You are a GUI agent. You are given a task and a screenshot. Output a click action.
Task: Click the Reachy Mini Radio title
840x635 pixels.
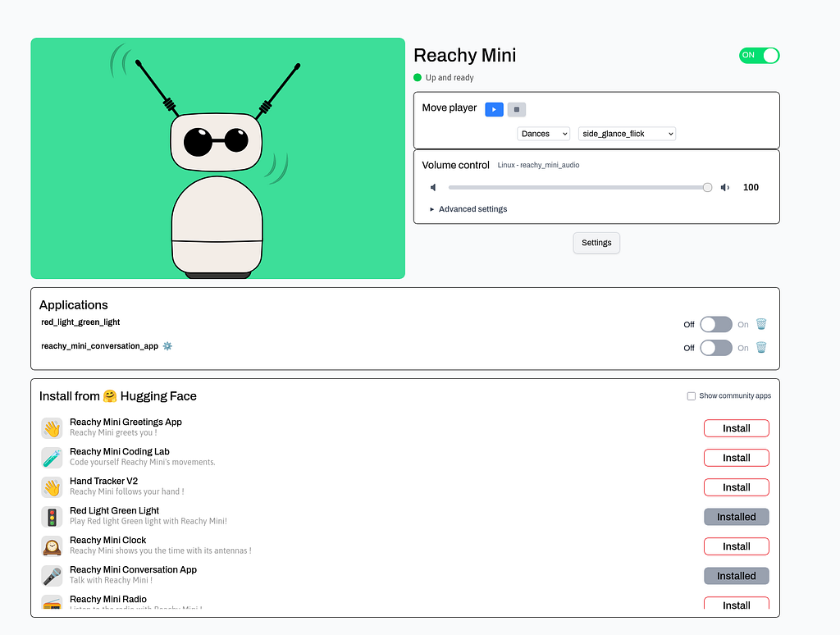click(108, 599)
